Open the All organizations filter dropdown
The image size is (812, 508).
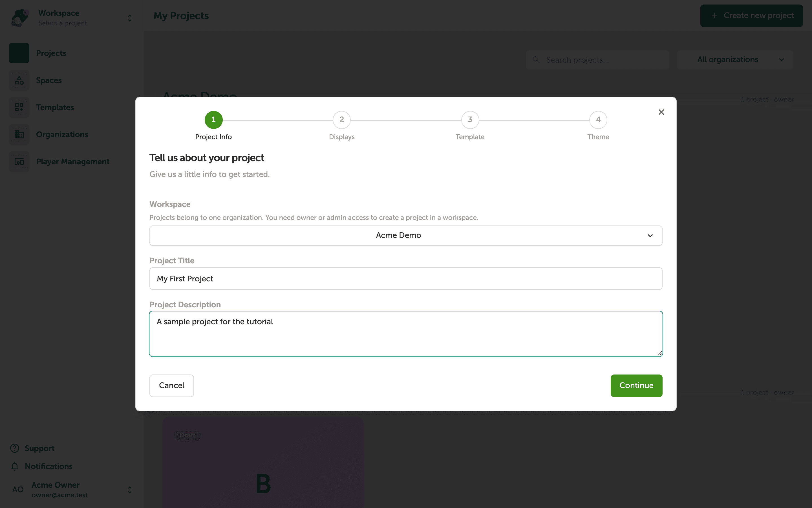[x=735, y=60]
